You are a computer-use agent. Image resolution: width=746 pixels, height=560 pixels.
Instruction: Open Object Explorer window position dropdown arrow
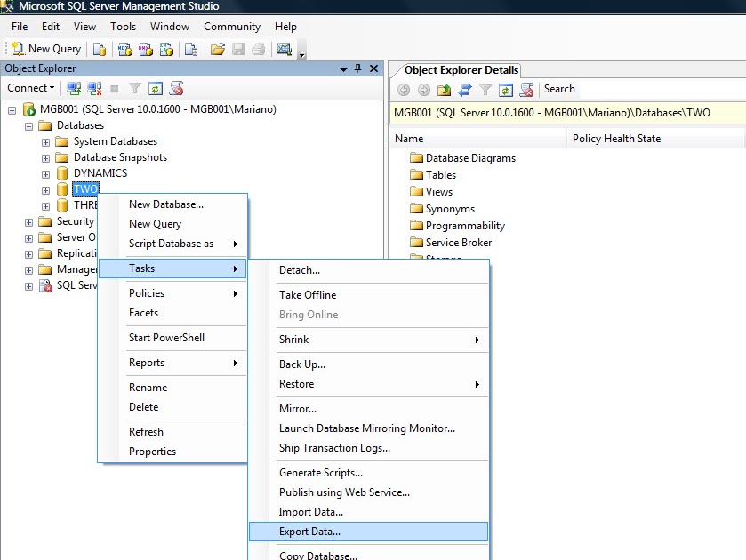coord(343,69)
